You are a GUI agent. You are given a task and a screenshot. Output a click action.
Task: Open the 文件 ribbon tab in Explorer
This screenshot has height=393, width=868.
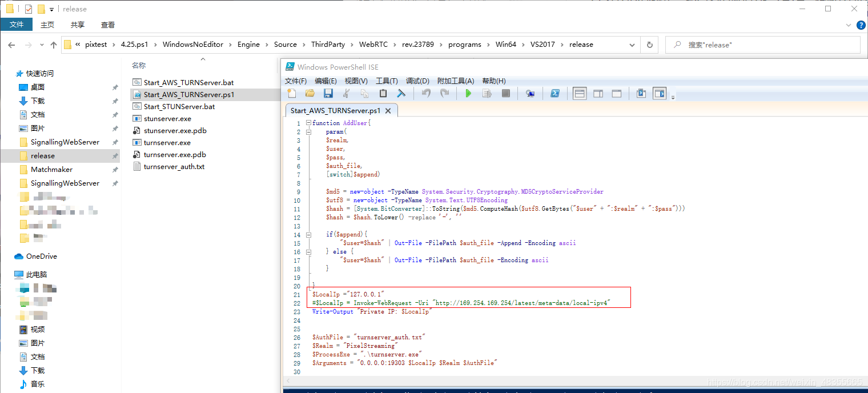(x=17, y=25)
